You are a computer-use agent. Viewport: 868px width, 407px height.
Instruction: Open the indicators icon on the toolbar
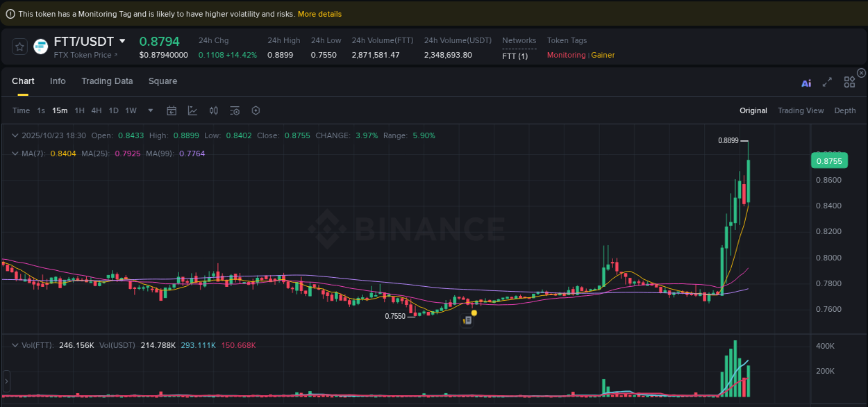[213, 110]
